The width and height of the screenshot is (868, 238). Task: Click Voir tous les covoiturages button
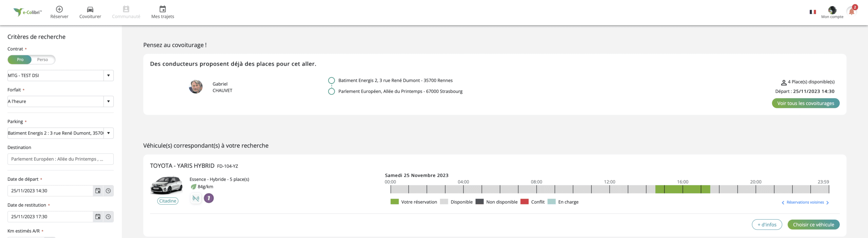tap(806, 103)
